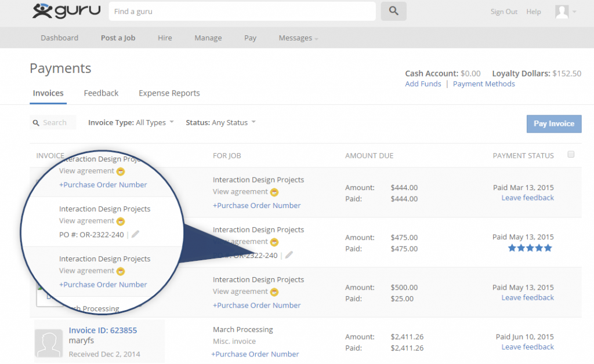Click the fifth star on the May 13 invoice
The width and height of the screenshot is (594, 364).
pyautogui.click(x=548, y=247)
